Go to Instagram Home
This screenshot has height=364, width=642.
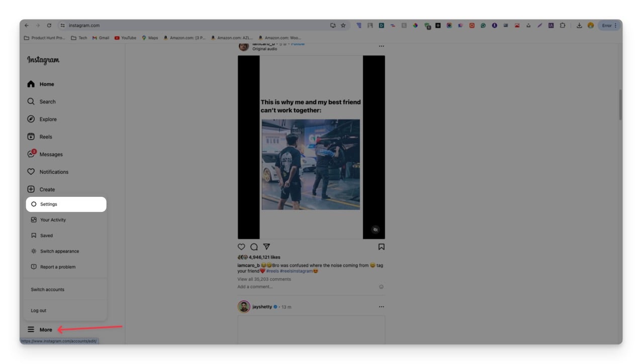(41, 84)
